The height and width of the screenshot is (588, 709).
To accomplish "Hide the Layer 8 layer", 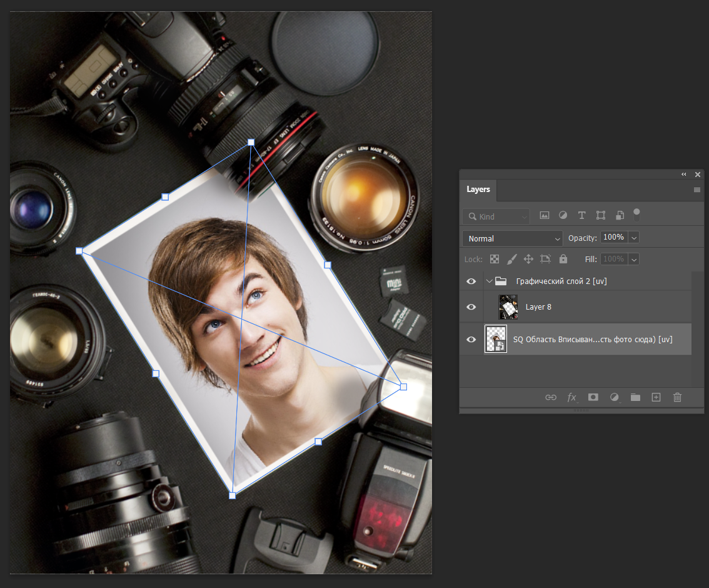I will (471, 307).
